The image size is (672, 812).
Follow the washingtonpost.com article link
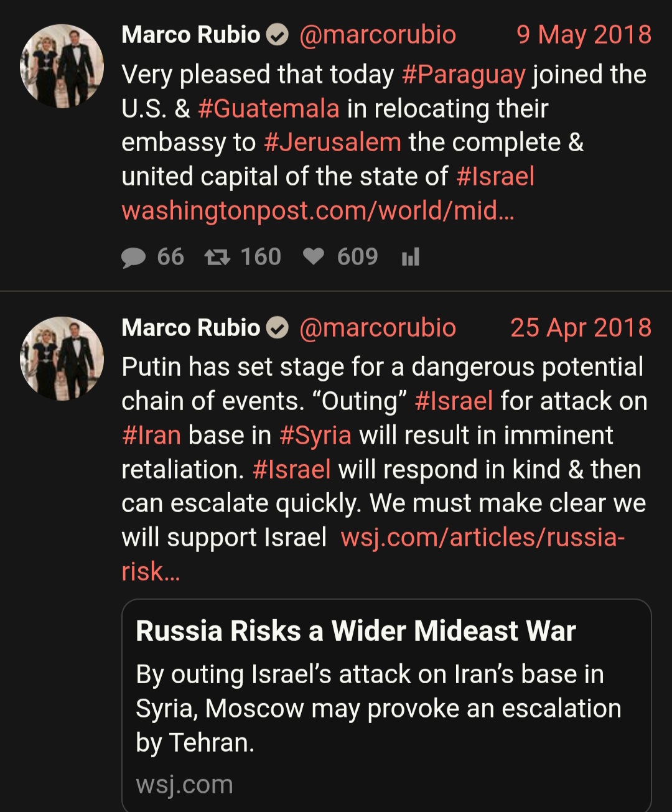(x=318, y=210)
